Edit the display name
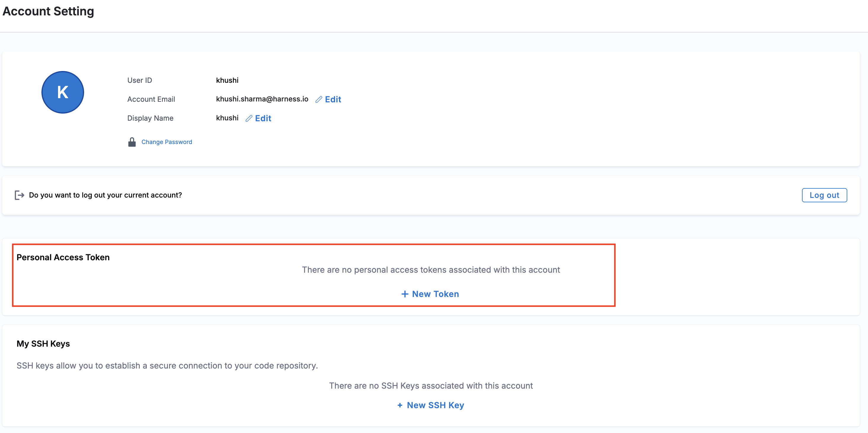This screenshot has width=868, height=433. click(x=263, y=118)
